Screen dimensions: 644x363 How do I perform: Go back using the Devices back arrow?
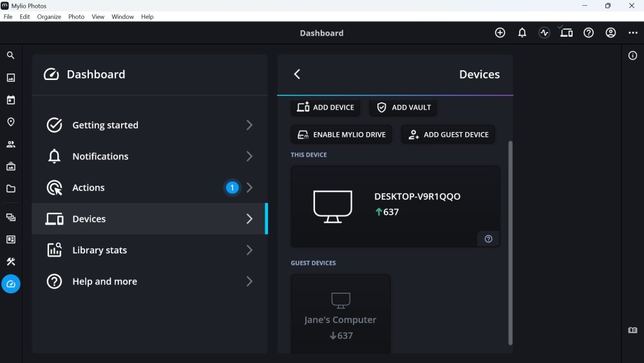[x=297, y=74]
